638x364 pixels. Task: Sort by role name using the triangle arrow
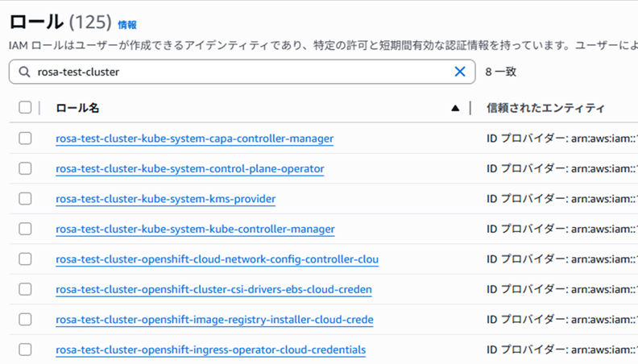pos(455,108)
